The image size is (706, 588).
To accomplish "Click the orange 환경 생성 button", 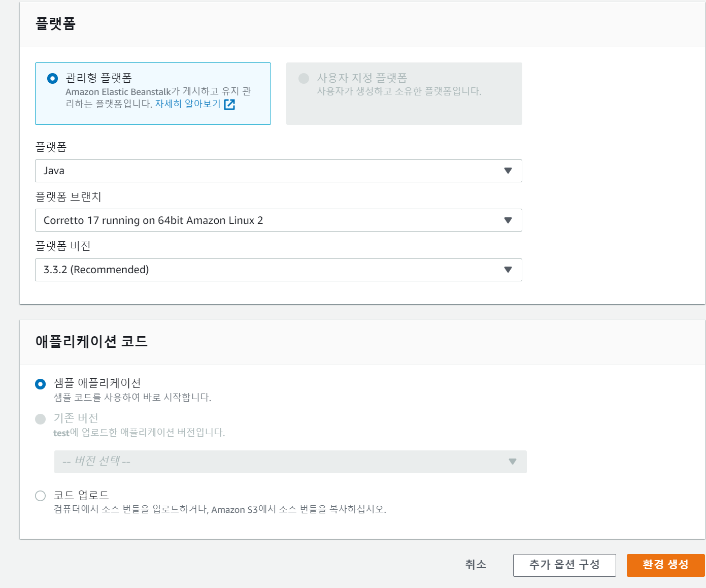I will 665,565.
